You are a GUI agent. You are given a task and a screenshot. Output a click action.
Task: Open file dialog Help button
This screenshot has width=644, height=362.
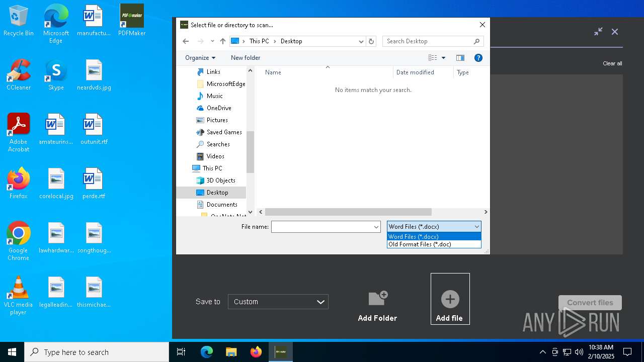click(x=478, y=58)
